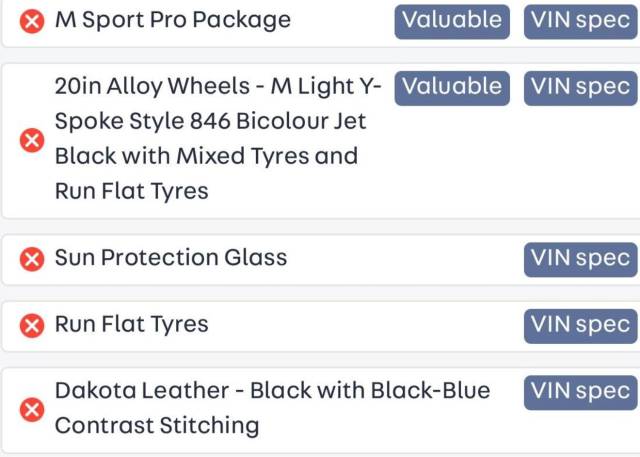Select VIN spec badge on M Sport Pro Package
The image size is (640, 457).
coord(580,22)
